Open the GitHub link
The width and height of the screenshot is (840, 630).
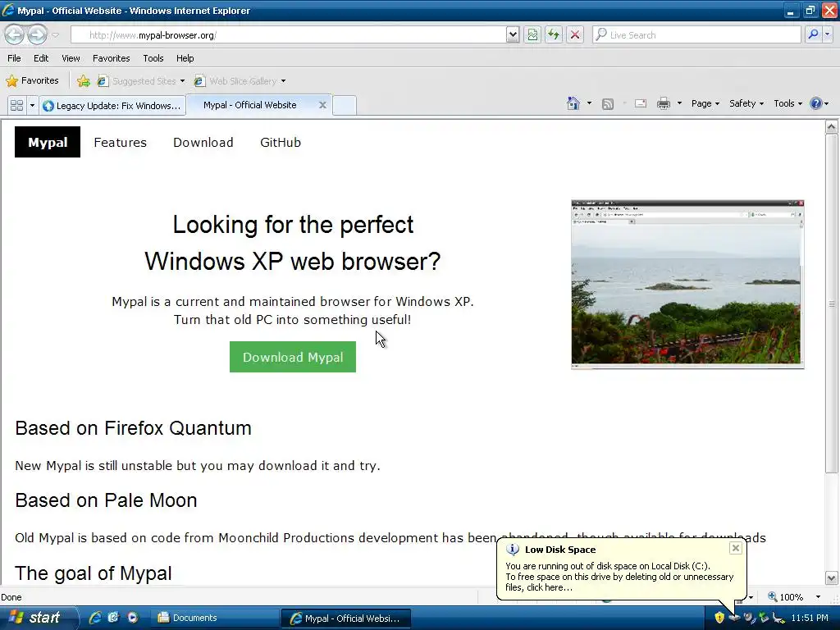281,143
